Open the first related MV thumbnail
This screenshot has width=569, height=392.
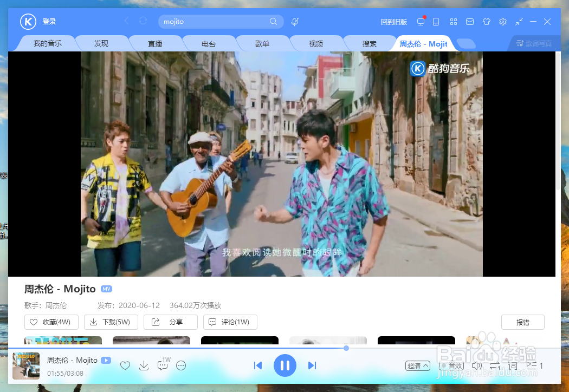[63, 340]
